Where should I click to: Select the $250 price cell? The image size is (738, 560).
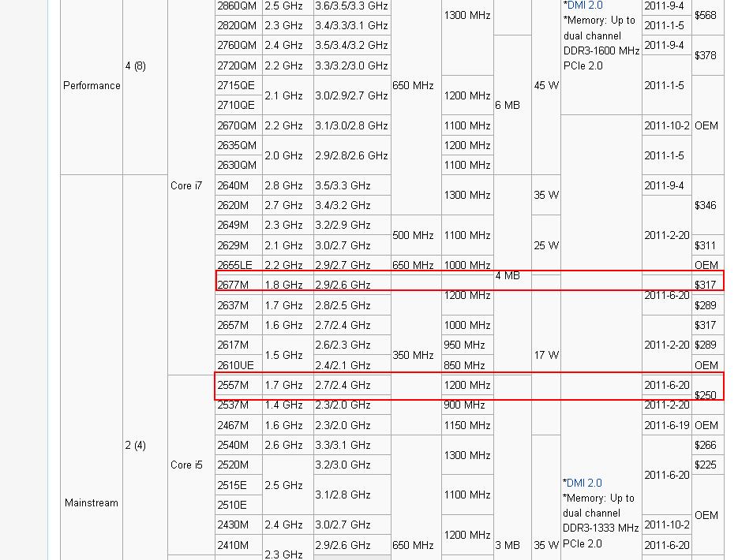click(x=708, y=395)
